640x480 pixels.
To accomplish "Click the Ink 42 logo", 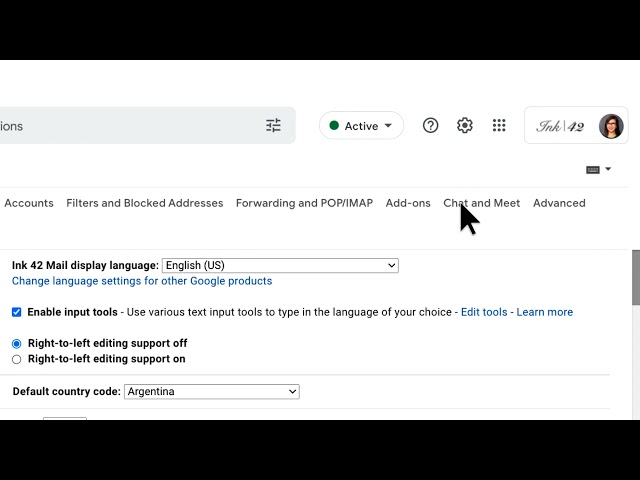I will pyautogui.click(x=560, y=126).
